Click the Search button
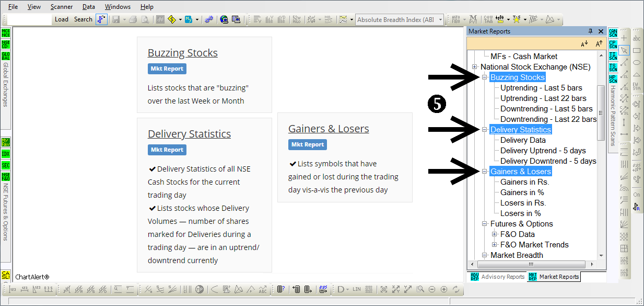 (x=83, y=19)
